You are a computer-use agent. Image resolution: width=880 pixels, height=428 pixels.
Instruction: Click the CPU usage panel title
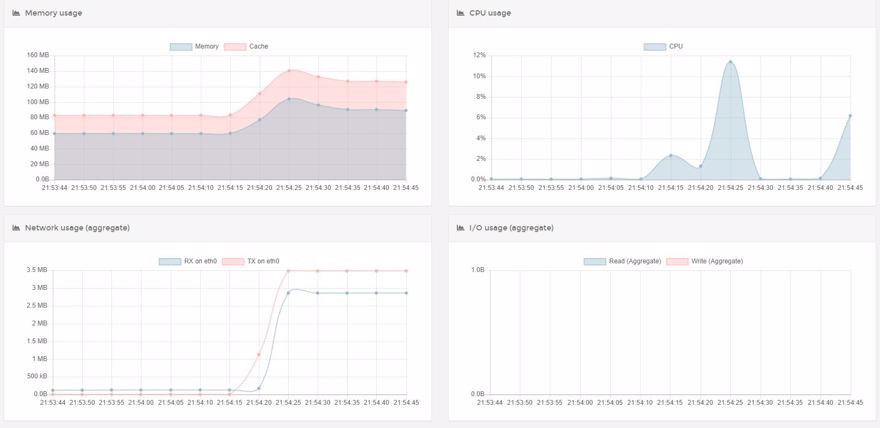[x=490, y=13]
